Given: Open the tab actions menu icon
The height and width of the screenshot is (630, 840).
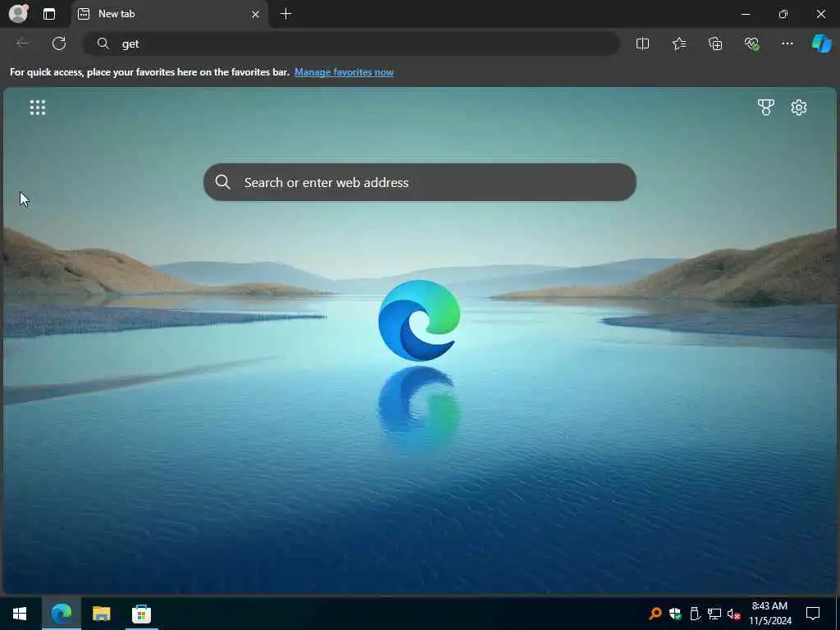Looking at the screenshot, I should pyautogui.click(x=48, y=14).
